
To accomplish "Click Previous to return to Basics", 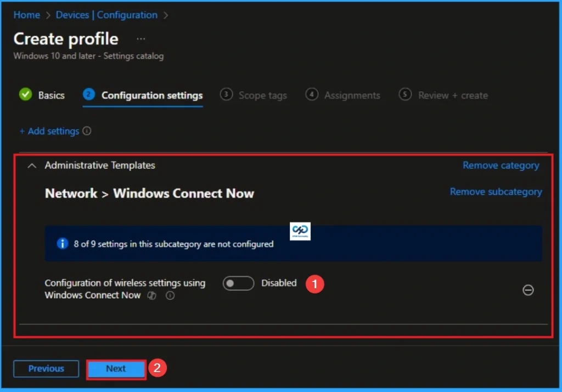I will point(46,368).
